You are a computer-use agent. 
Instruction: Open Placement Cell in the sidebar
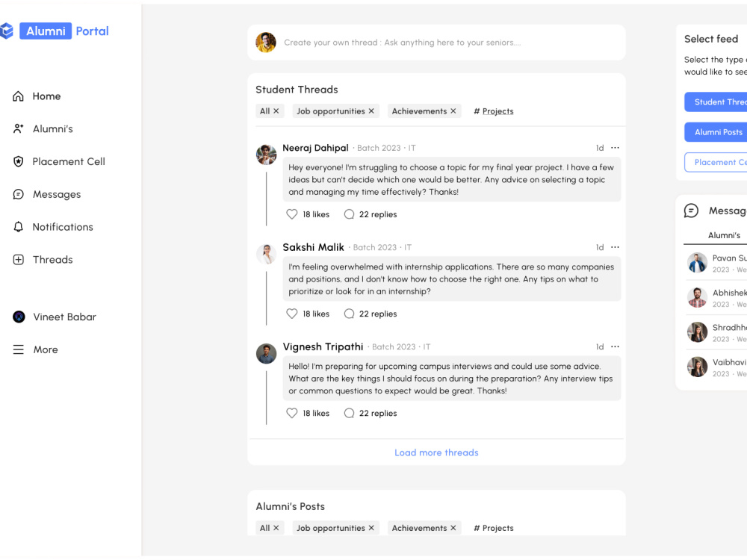(69, 162)
